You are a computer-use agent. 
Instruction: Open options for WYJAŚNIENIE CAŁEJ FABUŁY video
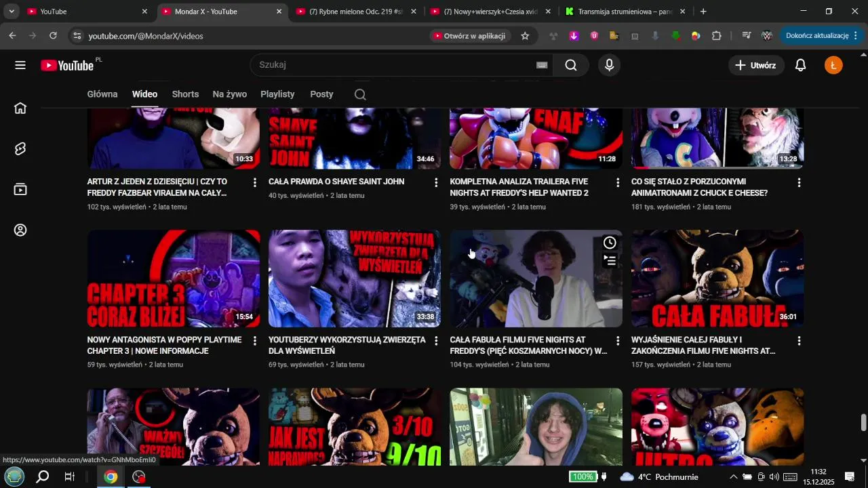[799, 340]
